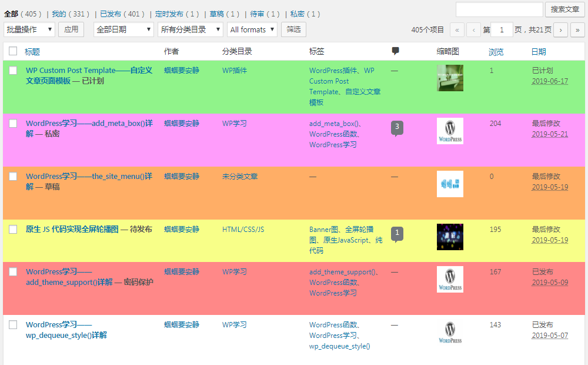Image resolution: width=588 pixels, height=365 pixels.
Task: Toggle the select-all checkbox in the header row
Action: click(13, 51)
